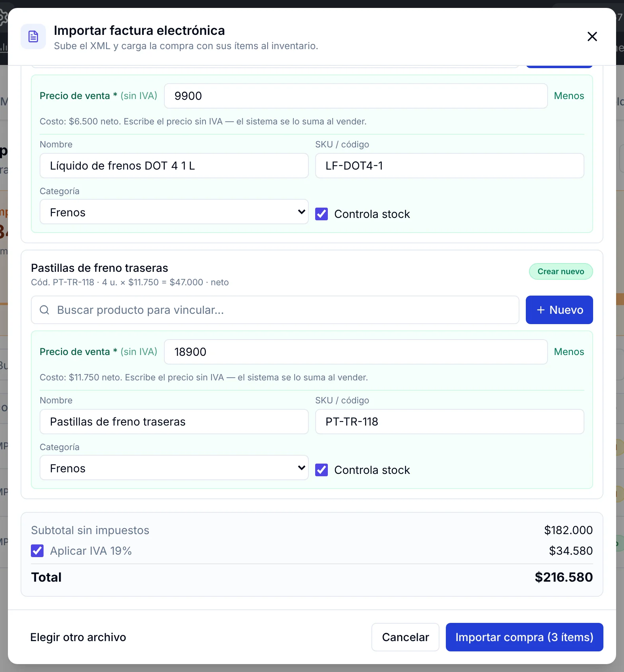Close the Importar factura electrónica dialog

[x=592, y=36]
